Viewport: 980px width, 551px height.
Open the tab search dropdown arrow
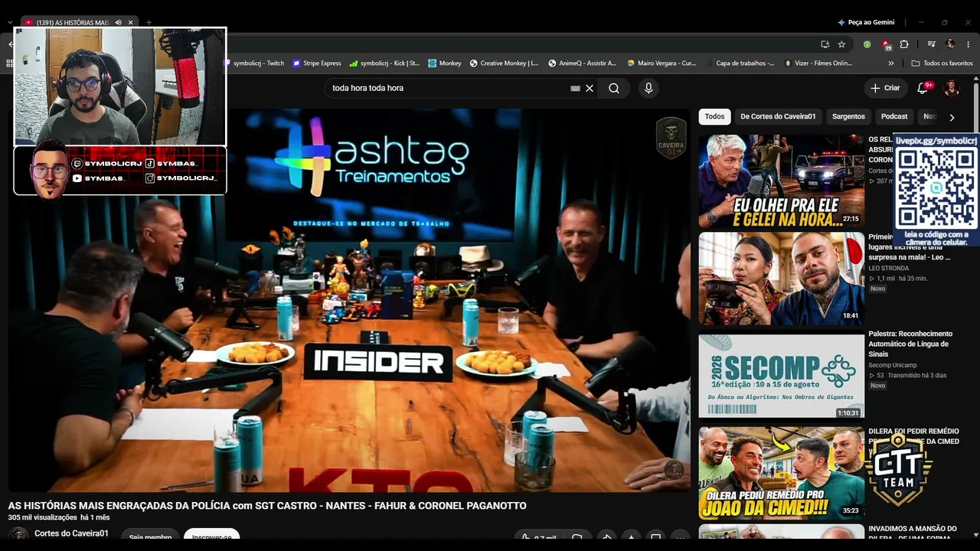pyautogui.click(x=10, y=23)
